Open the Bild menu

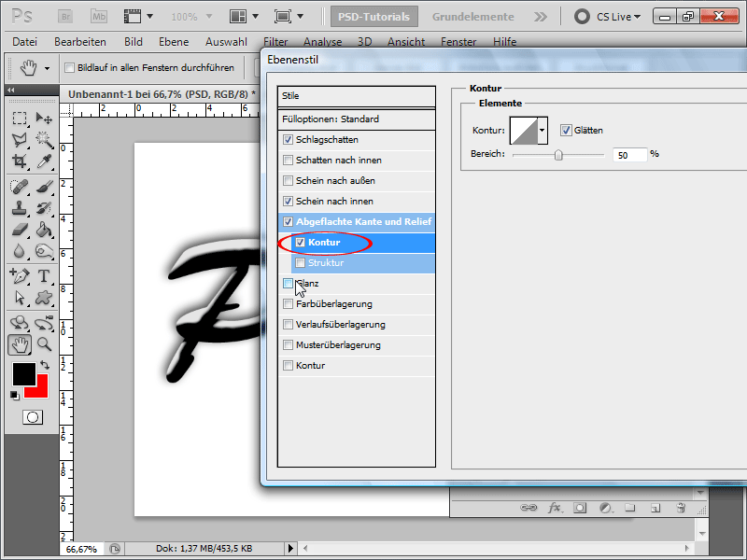pos(134,42)
